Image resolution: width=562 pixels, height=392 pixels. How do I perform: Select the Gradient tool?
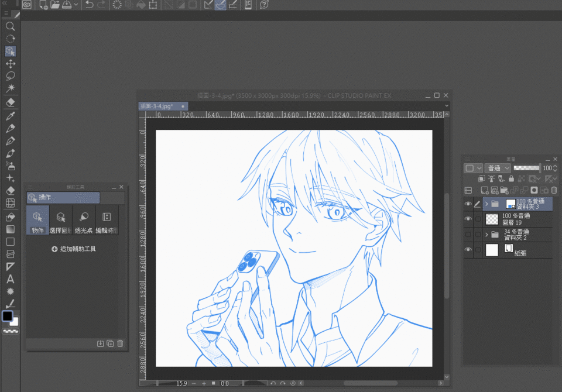click(x=11, y=229)
